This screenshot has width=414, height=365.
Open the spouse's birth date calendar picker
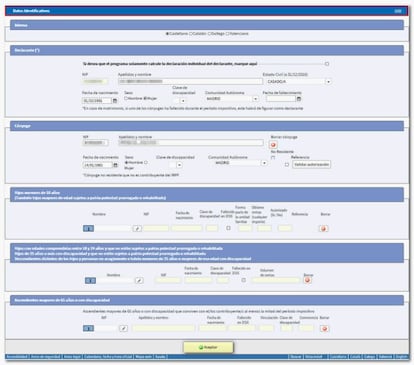pos(115,165)
